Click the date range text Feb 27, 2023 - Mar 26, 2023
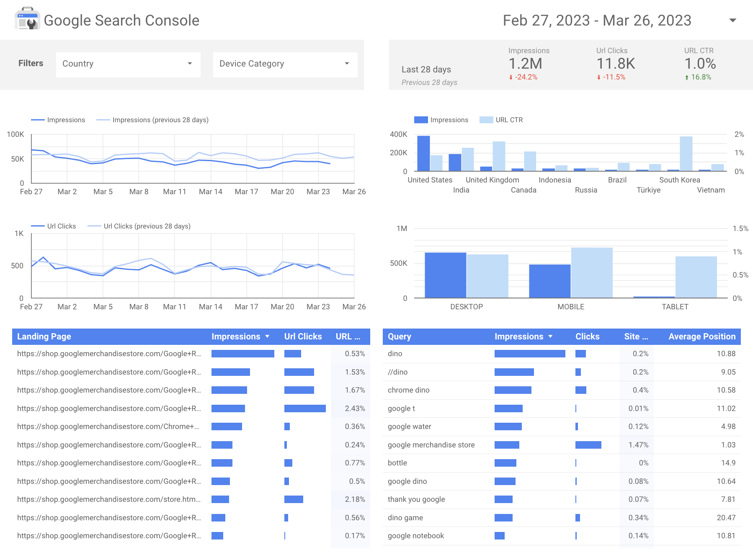This screenshot has width=753, height=560. [597, 20]
